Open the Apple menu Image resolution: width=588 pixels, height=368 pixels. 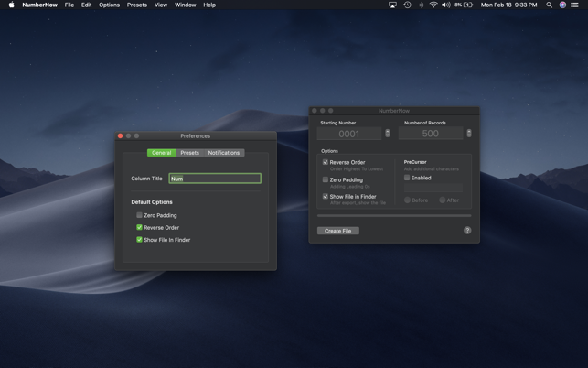(x=11, y=5)
